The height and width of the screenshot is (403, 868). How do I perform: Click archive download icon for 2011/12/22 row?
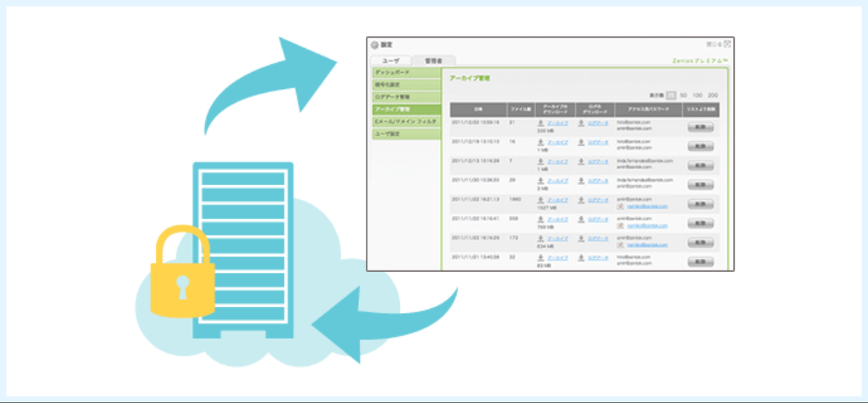541,123
